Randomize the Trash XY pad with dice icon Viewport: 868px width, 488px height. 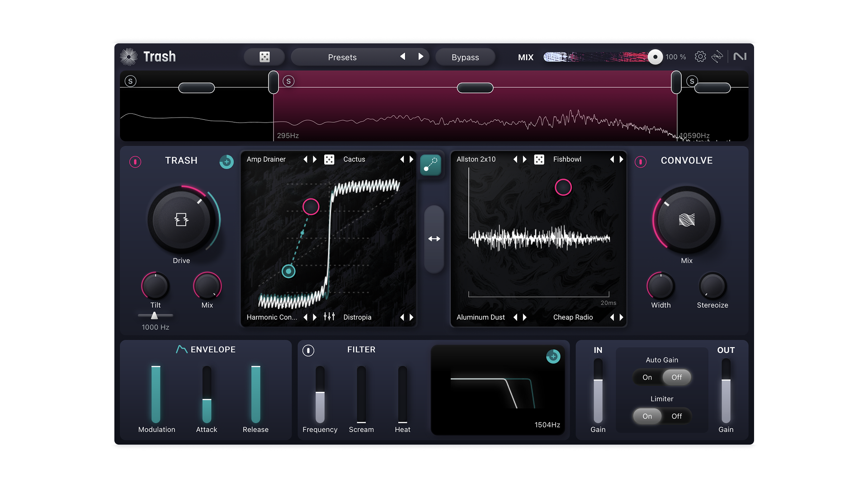click(329, 160)
